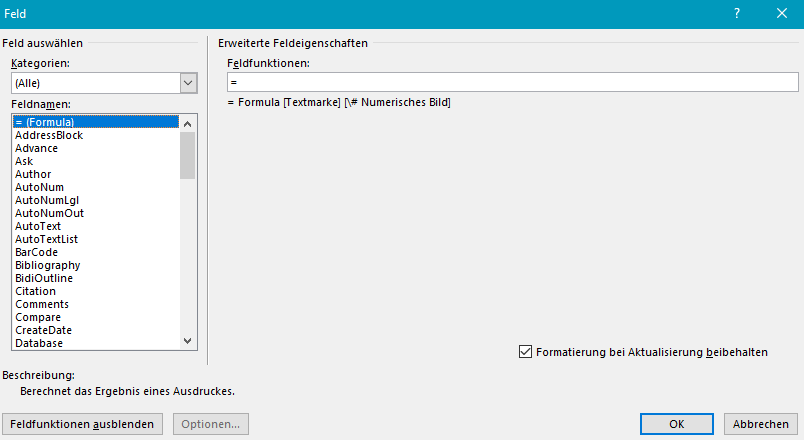804x440 pixels.
Task: Select AutoNumLgl field name
Action: [x=96, y=200]
